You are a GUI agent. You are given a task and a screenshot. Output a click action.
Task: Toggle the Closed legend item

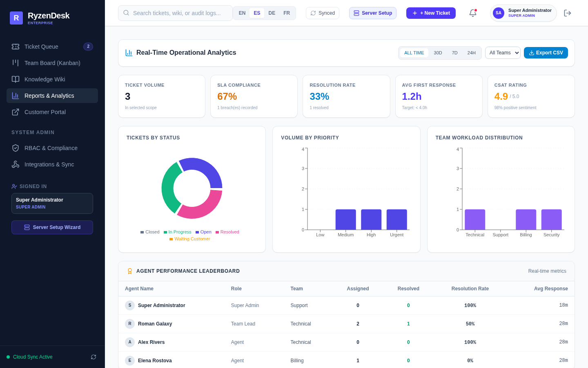150,232
